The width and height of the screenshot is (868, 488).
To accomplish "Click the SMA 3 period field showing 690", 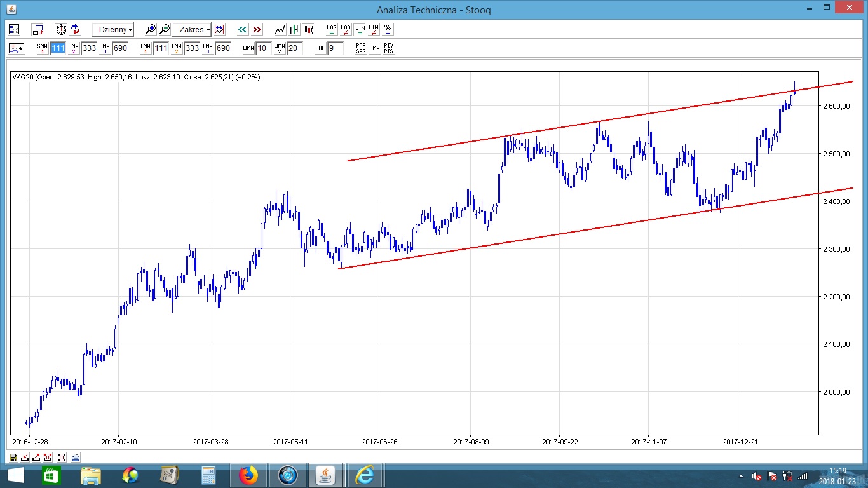I will coord(120,48).
